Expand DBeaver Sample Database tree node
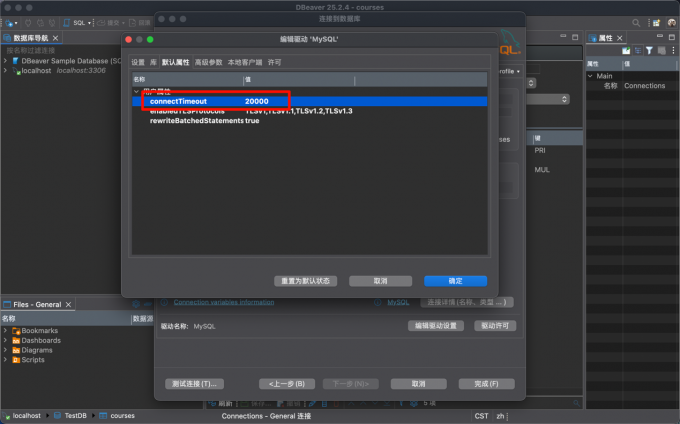This screenshot has height=424, width=680. pos(5,61)
